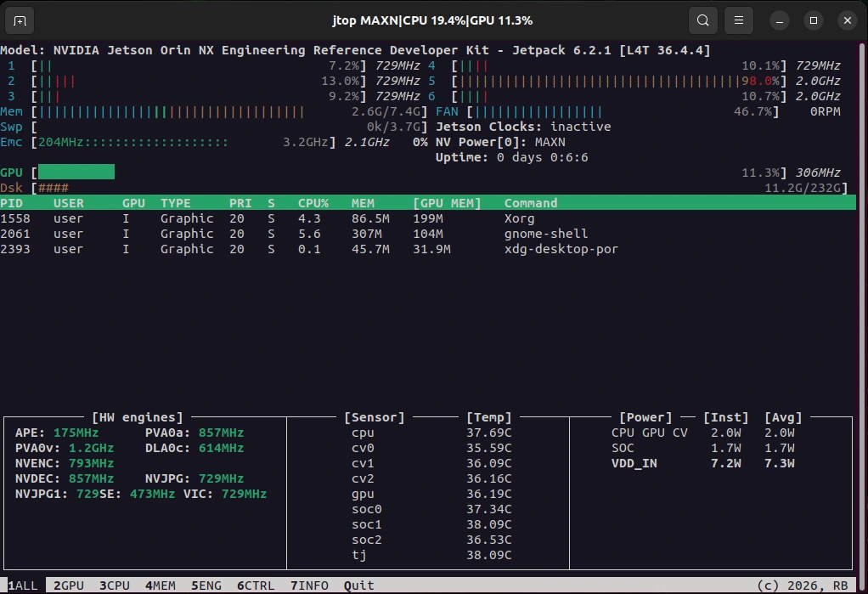868x594 pixels.
Task: Click the PVA0a: 857MHz engine entry
Action: [x=194, y=433]
